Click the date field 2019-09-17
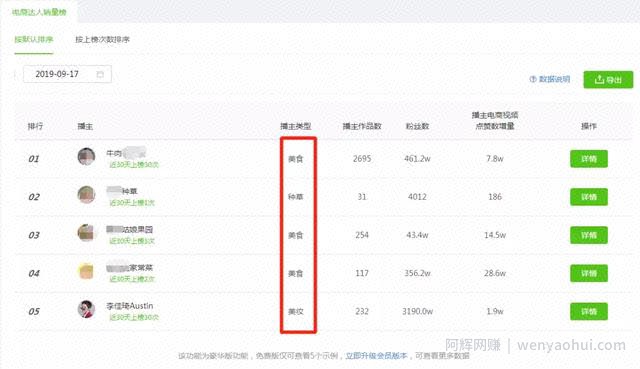Viewport: 640px width, 369px height. click(67, 74)
